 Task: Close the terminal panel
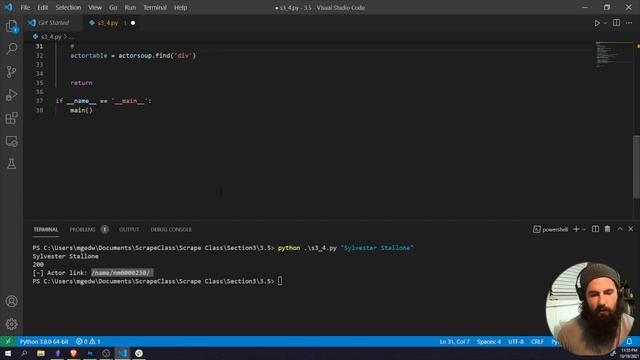click(x=631, y=229)
